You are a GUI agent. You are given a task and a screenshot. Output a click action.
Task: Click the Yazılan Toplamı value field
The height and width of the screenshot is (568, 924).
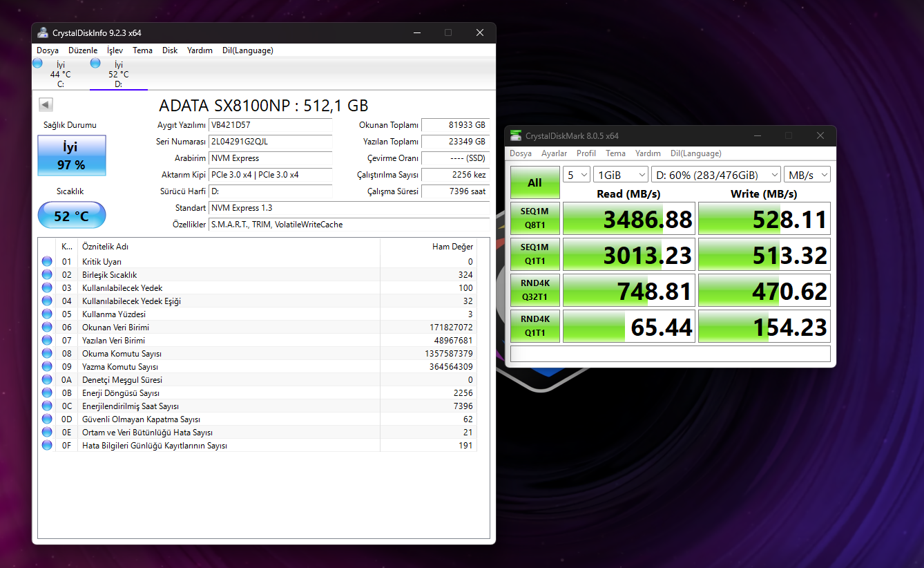(455, 142)
